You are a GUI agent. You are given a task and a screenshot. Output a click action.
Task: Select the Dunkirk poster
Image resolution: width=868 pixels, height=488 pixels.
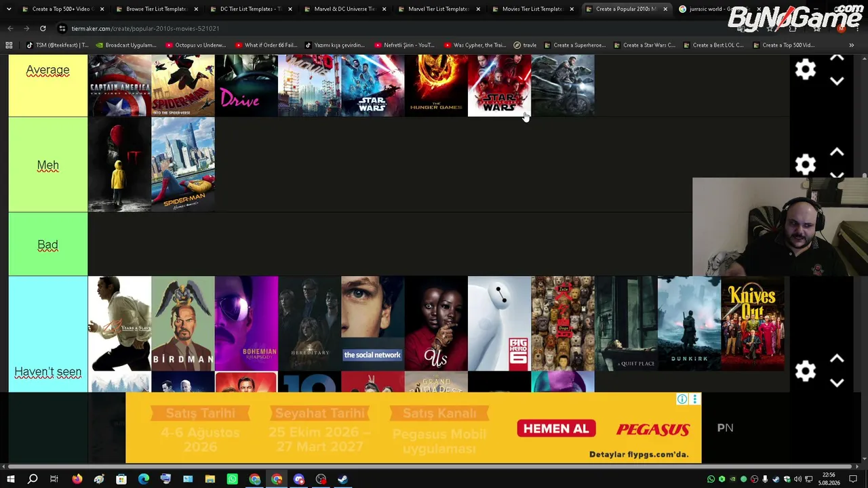tap(689, 323)
